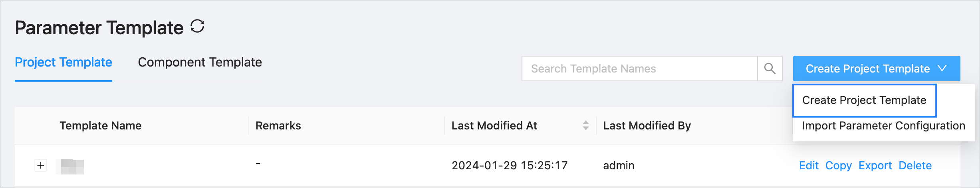Click the Template Name column header
Screen dimensions: 980x188
(x=101, y=126)
